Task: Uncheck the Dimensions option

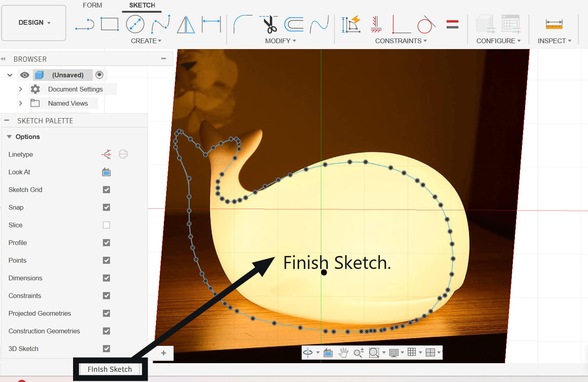Action: click(106, 278)
